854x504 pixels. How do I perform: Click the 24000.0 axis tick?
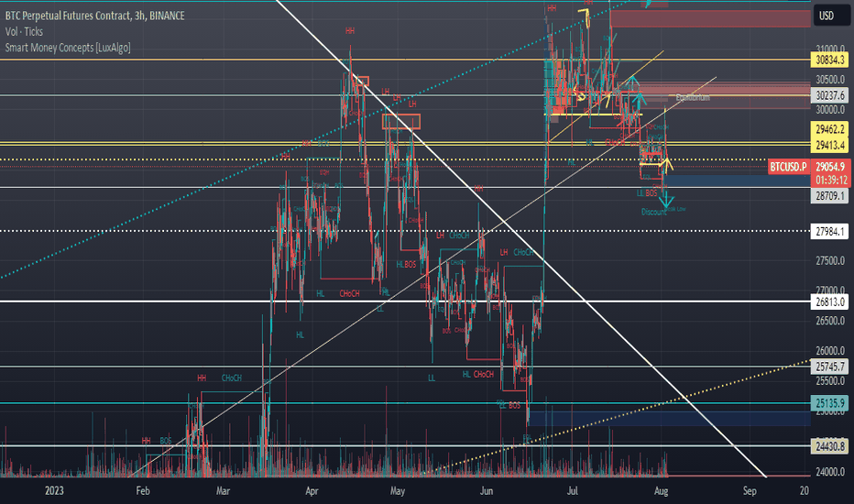point(830,472)
